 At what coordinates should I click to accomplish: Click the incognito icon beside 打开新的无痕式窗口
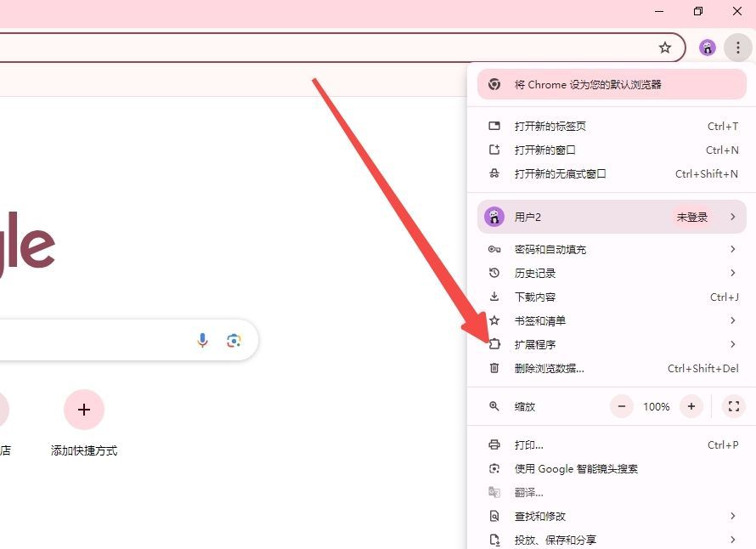click(494, 173)
